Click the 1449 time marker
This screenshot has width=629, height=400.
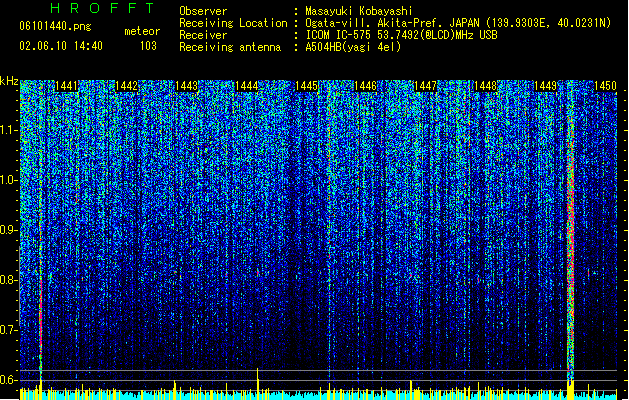tap(545, 86)
